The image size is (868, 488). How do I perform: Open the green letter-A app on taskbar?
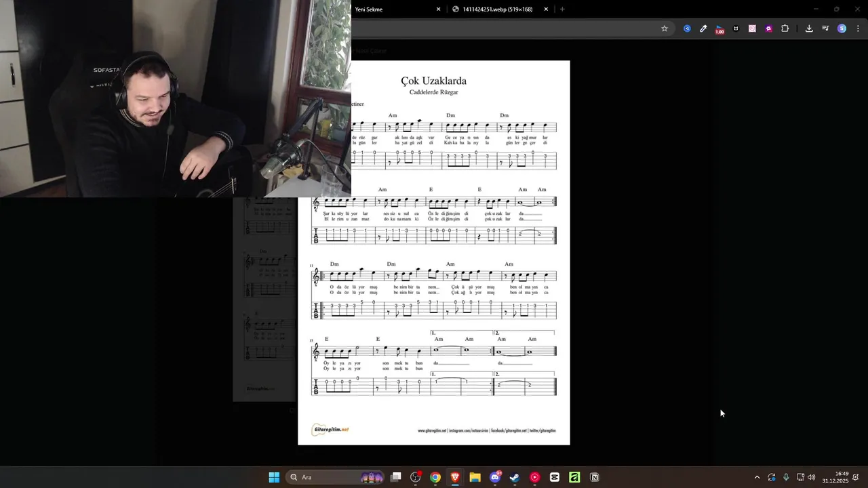[574, 477]
